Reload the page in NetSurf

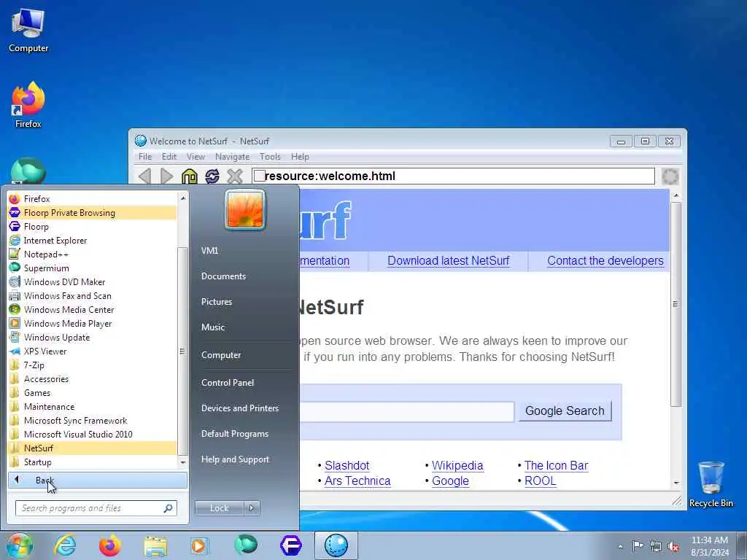coord(212,176)
